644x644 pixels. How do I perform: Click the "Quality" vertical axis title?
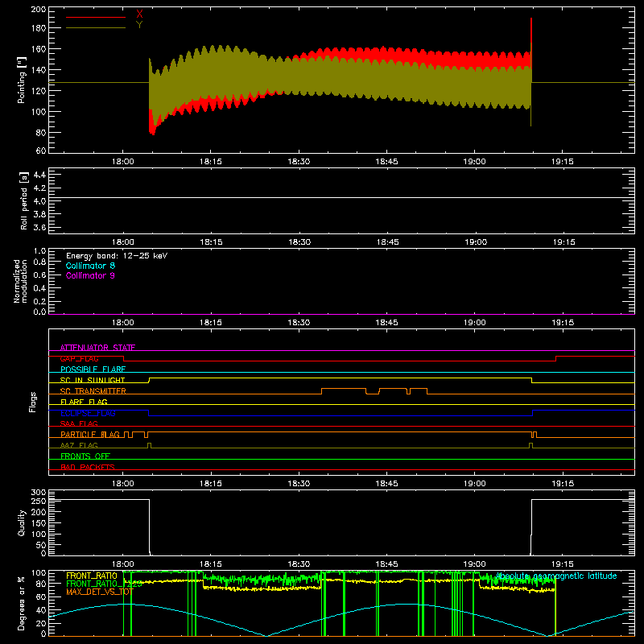point(22,522)
